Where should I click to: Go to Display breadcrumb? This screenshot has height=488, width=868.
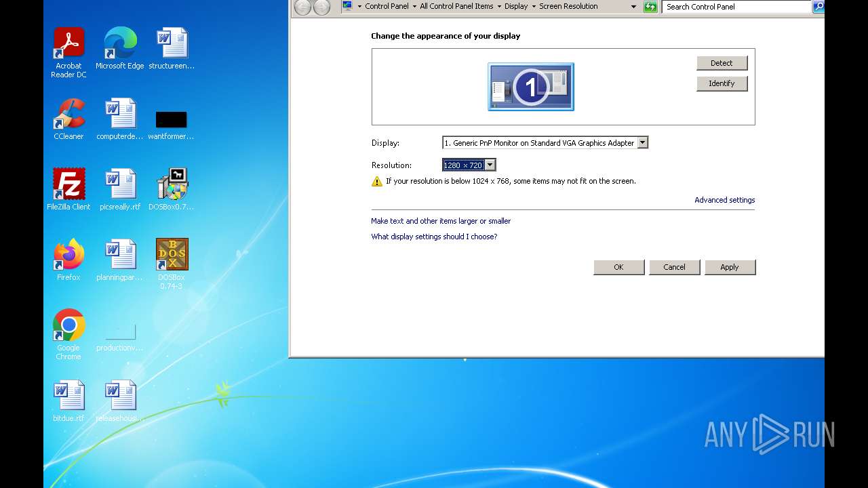tap(516, 6)
